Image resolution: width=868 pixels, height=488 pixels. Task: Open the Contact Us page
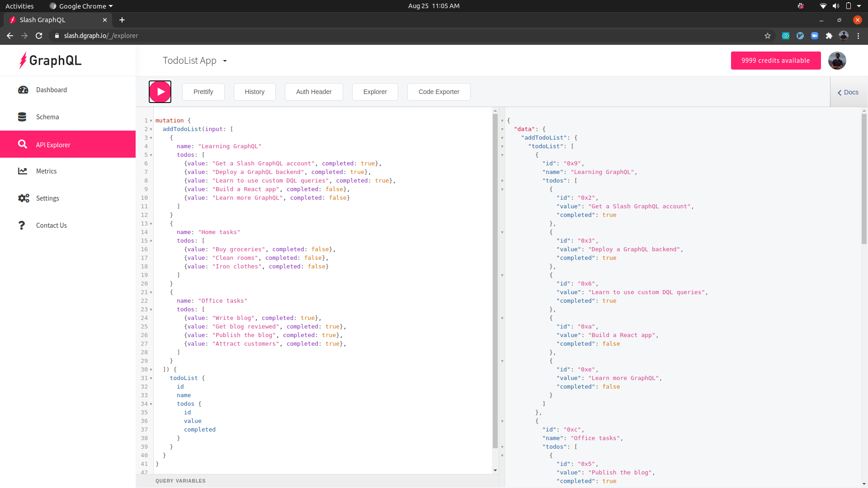pos(68,225)
